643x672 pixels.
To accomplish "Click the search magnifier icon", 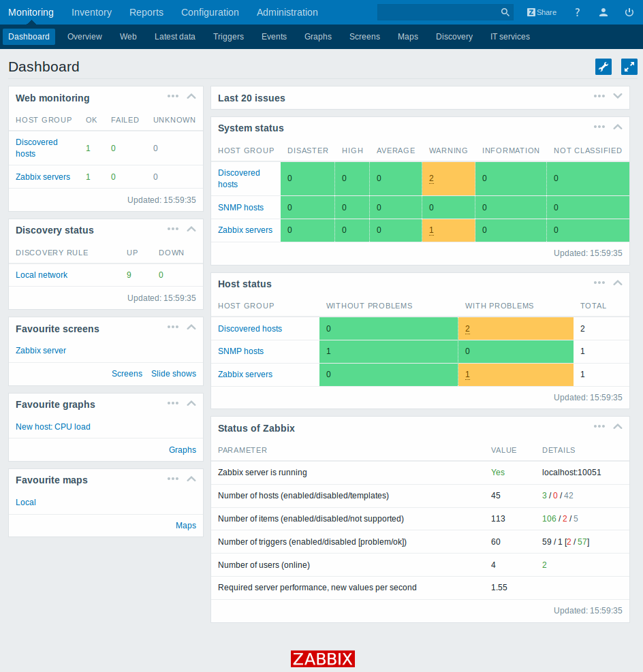I will (505, 12).
